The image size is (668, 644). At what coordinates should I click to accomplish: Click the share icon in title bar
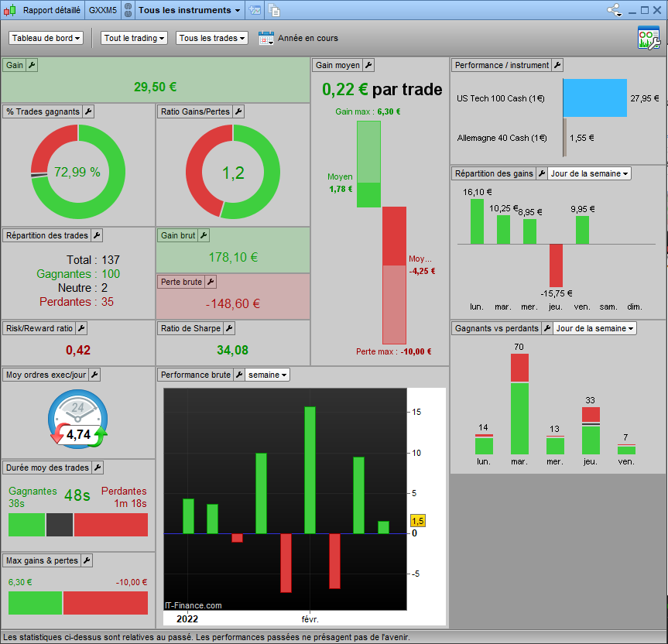(615, 10)
